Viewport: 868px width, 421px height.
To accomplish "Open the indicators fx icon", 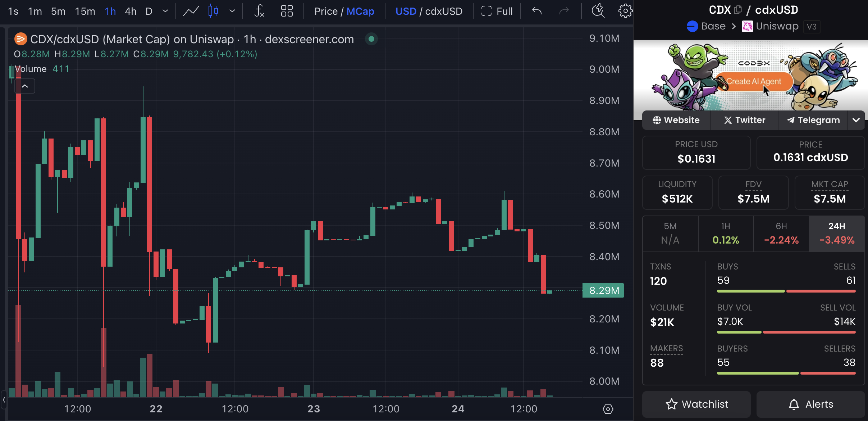I will (259, 11).
